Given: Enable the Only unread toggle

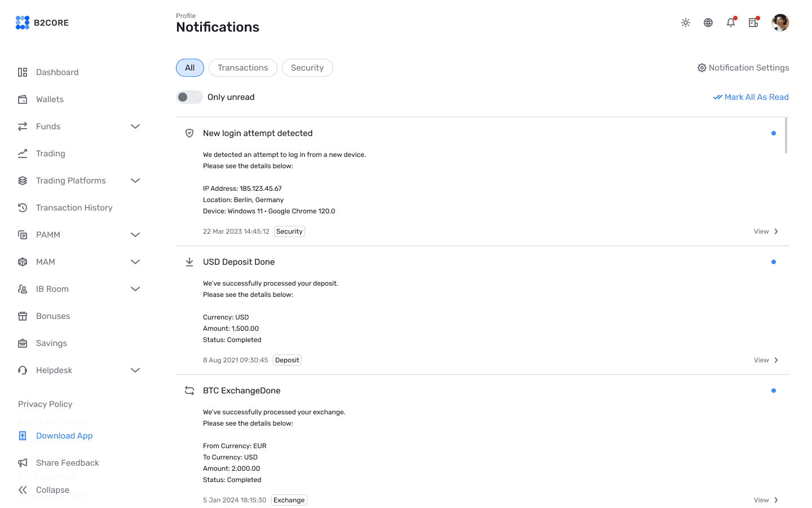Looking at the screenshot, I should [x=189, y=97].
